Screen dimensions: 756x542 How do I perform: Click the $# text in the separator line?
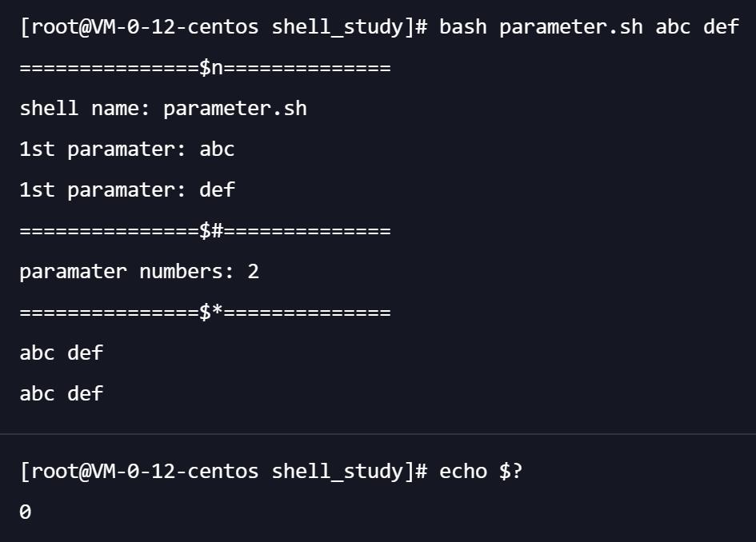point(211,231)
